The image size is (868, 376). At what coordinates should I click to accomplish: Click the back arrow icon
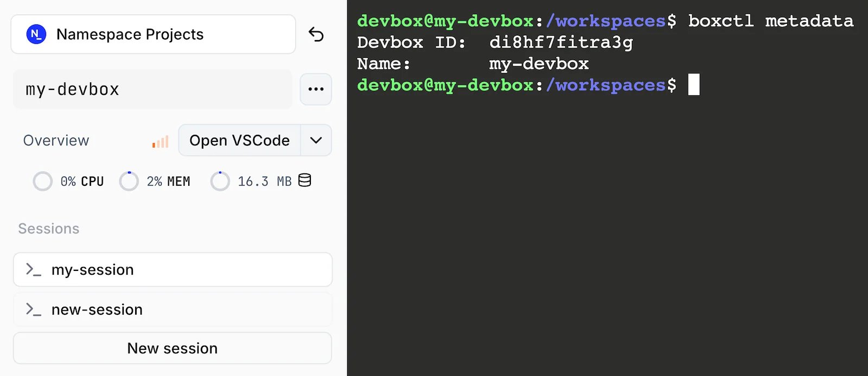pyautogui.click(x=316, y=34)
